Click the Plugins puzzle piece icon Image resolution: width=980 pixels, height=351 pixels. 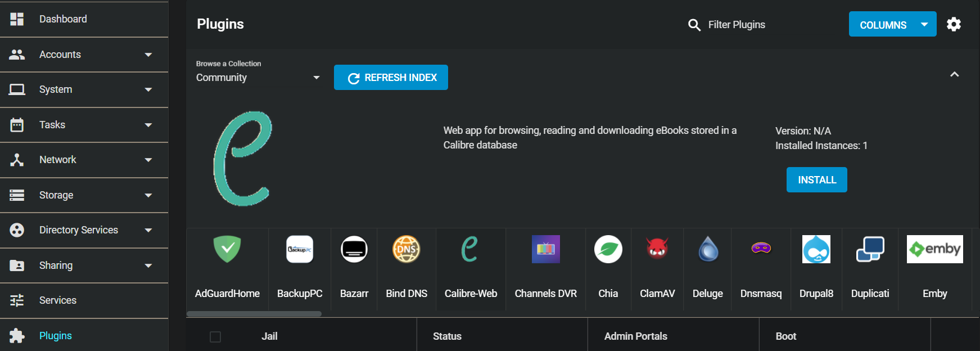coord(17,336)
